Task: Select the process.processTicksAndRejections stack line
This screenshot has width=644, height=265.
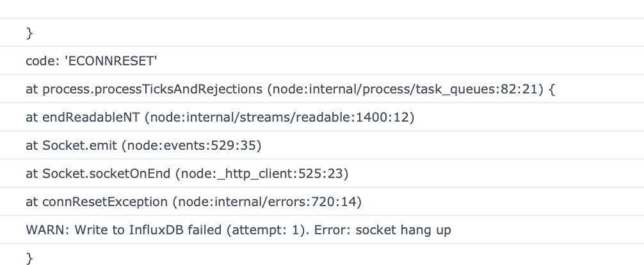Action: (x=290, y=89)
